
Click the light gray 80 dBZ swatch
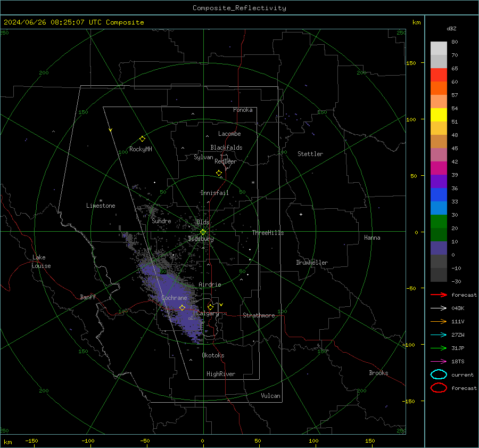click(439, 48)
